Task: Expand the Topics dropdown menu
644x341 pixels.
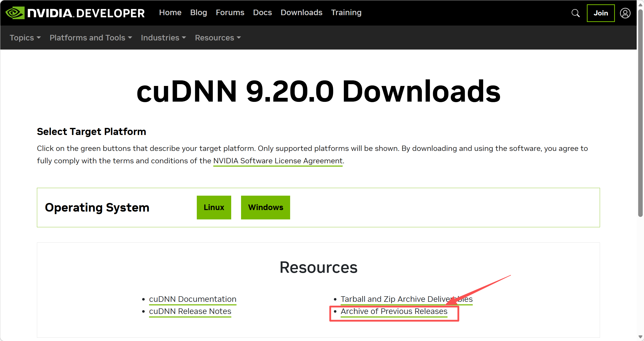Action: pyautogui.click(x=25, y=38)
